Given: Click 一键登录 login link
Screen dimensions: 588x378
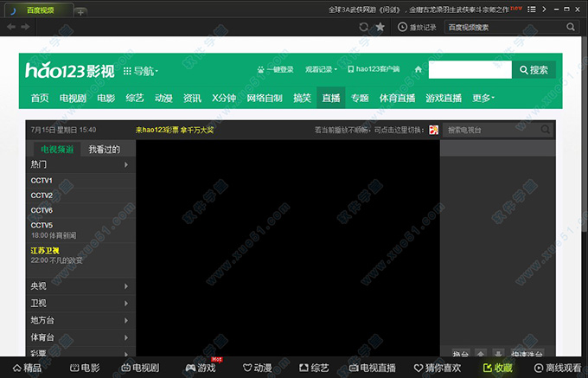Looking at the screenshot, I should (275, 69).
